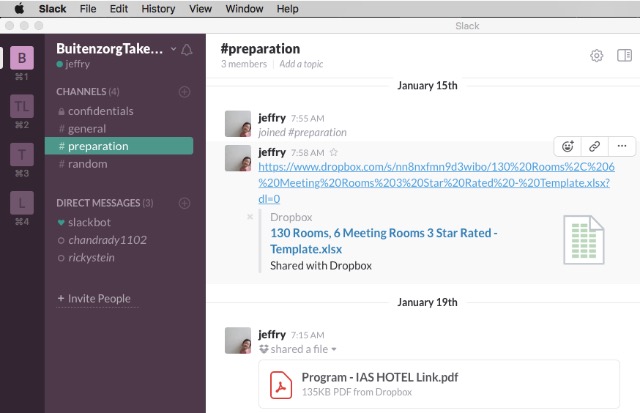The width and height of the screenshot is (640, 413).
Task: Open Program - IAS HOTEL Link.pdf
Action: 380,377
